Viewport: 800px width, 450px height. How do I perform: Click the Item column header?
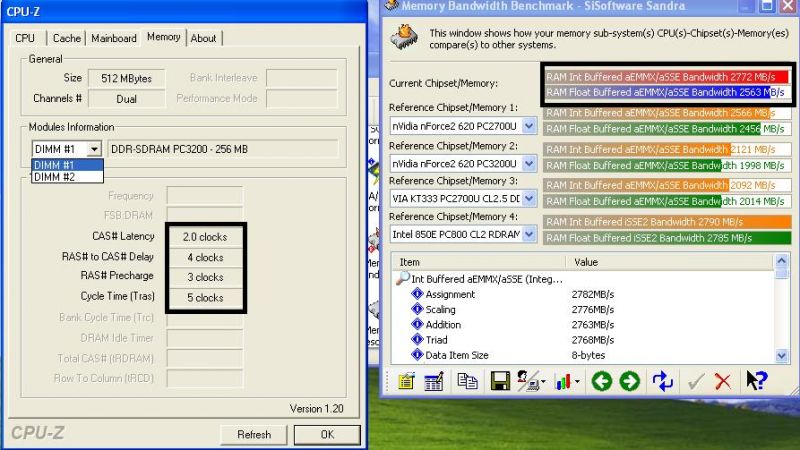[479, 262]
